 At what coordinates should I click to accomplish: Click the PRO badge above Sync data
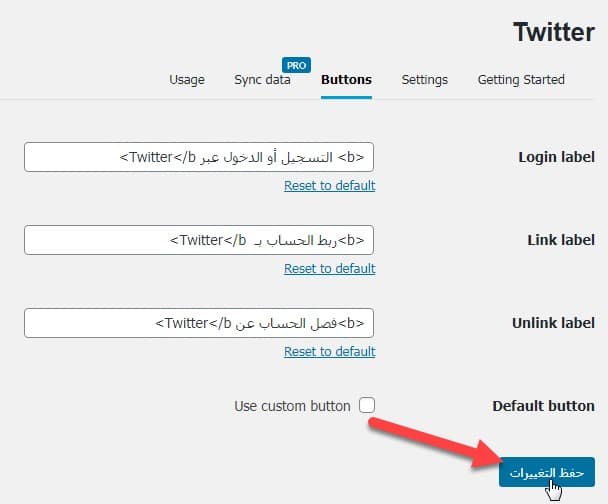click(x=295, y=65)
